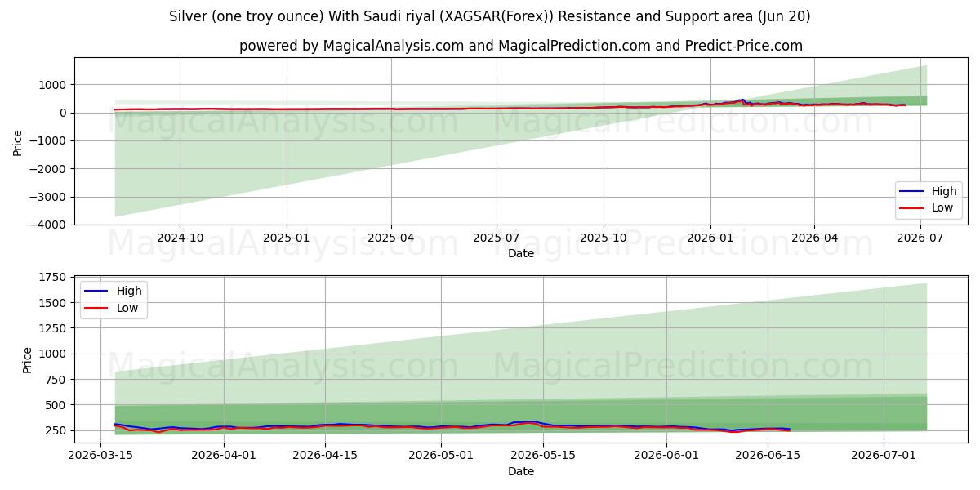Click the 2026-07-01 date tick label
980x490 pixels.
[884, 456]
